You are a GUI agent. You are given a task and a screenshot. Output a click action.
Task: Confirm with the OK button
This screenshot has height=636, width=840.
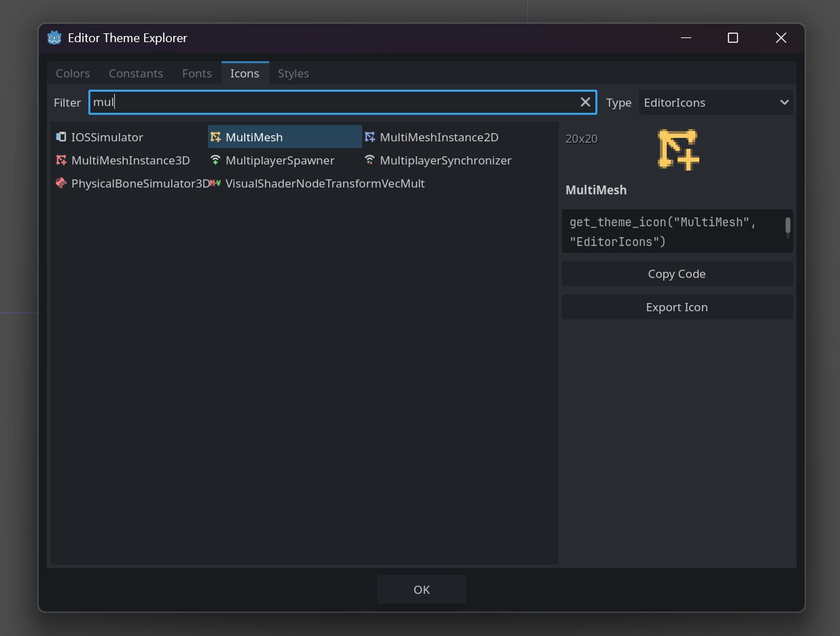click(421, 589)
